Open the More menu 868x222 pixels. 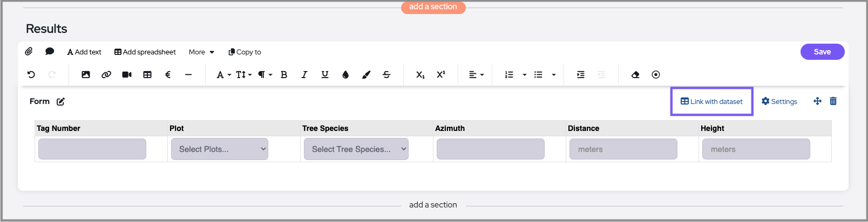coord(201,52)
